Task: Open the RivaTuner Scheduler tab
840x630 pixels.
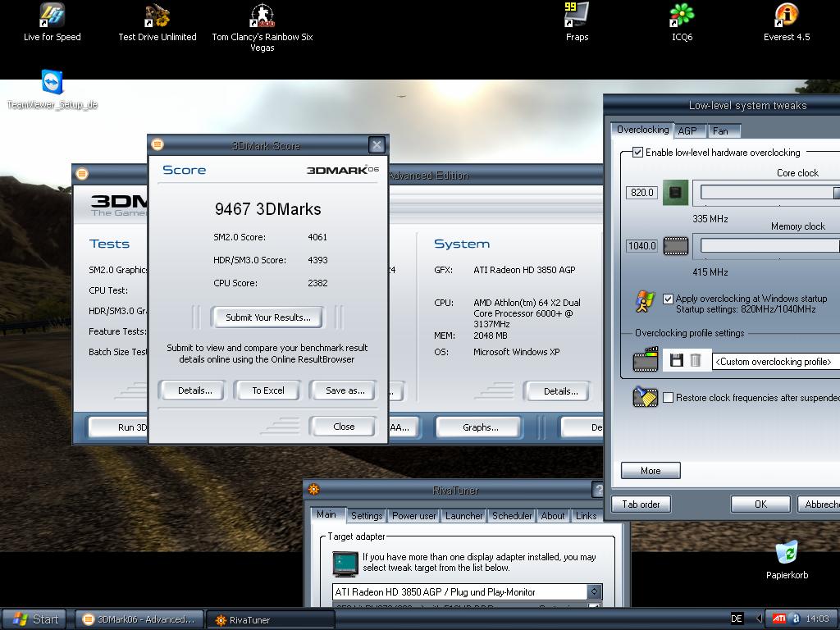Action: coord(512,515)
